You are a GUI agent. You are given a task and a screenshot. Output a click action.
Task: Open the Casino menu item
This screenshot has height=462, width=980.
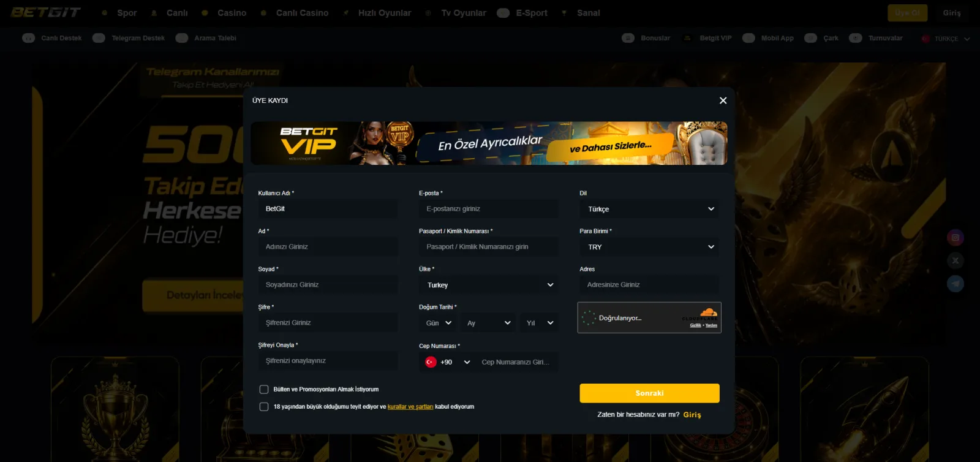(x=232, y=13)
